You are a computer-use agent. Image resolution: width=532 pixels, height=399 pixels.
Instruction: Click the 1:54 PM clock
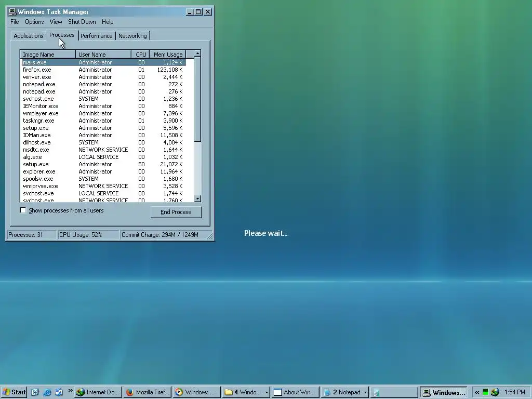pos(514,392)
